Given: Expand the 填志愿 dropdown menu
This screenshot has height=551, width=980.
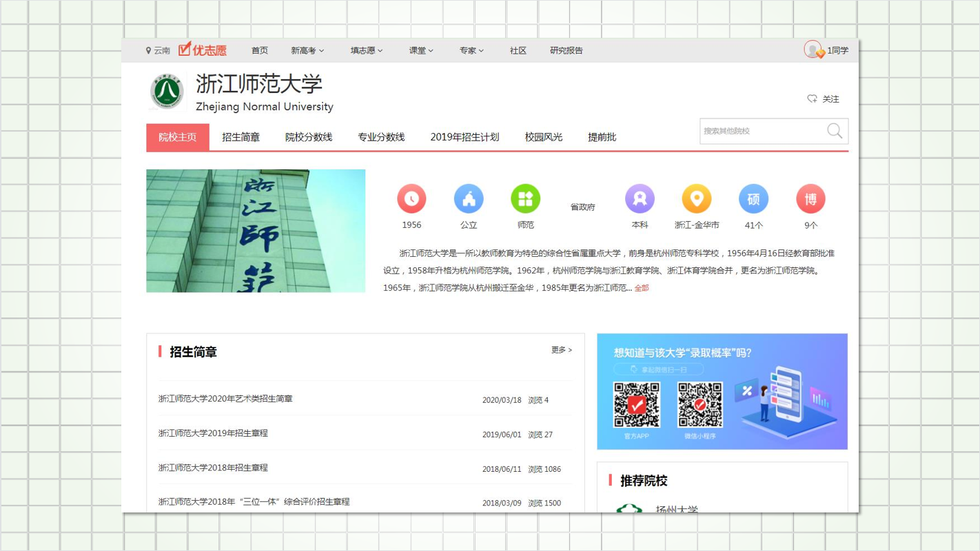Looking at the screenshot, I should pyautogui.click(x=366, y=50).
